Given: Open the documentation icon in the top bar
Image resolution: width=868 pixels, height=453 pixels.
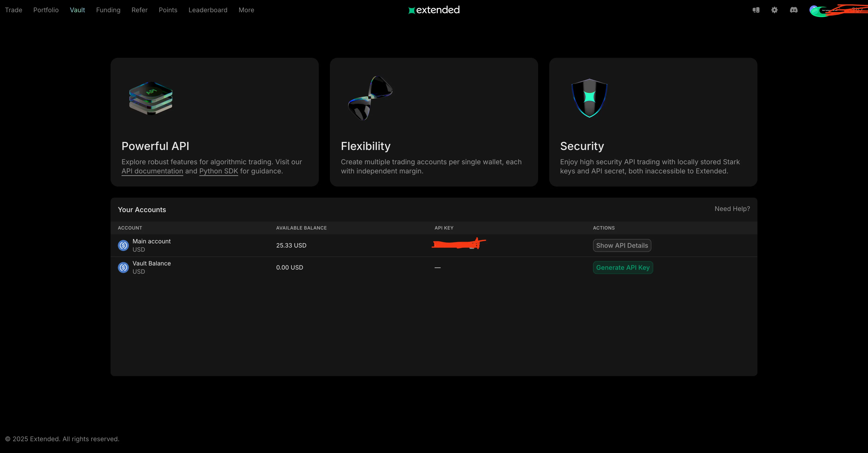Looking at the screenshot, I should pos(756,10).
